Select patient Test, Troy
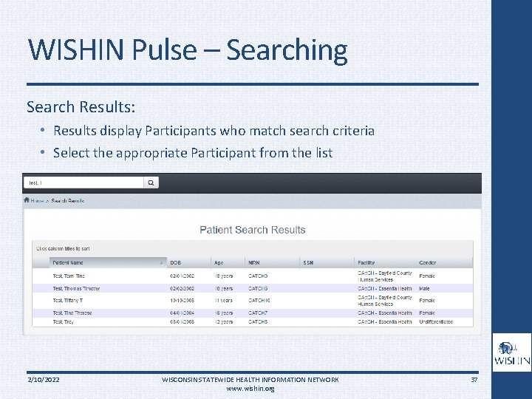 [x=63, y=321]
